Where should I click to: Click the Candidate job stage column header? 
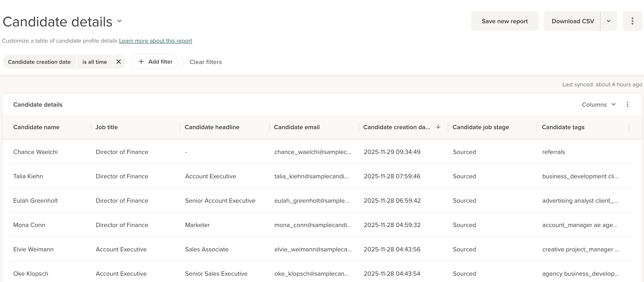click(481, 127)
